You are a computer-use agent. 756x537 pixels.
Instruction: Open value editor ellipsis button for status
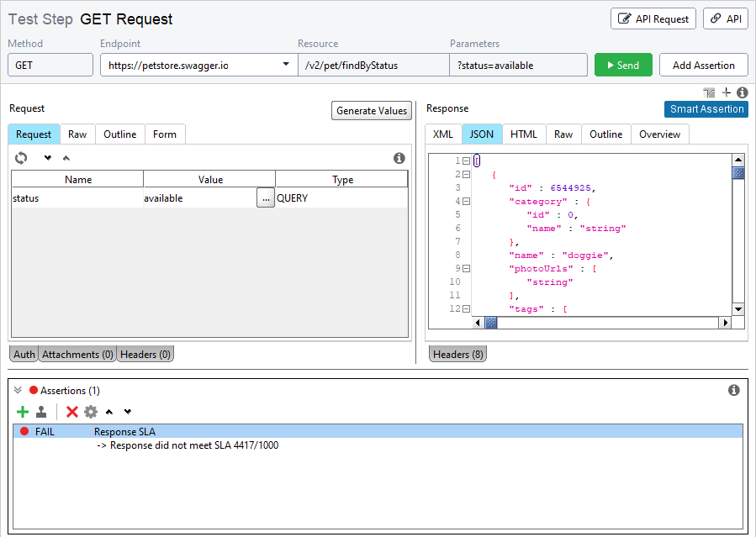tap(266, 198)
